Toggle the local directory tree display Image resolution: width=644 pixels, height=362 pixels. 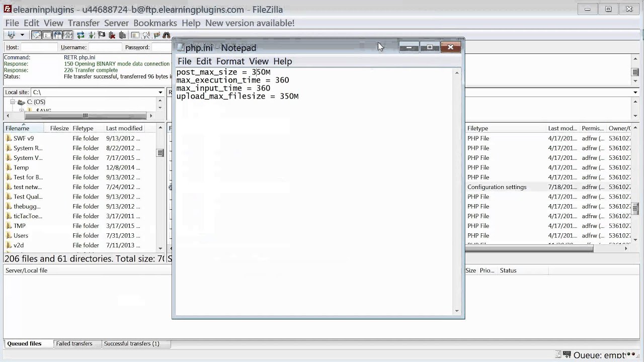[x=47, y=35]
